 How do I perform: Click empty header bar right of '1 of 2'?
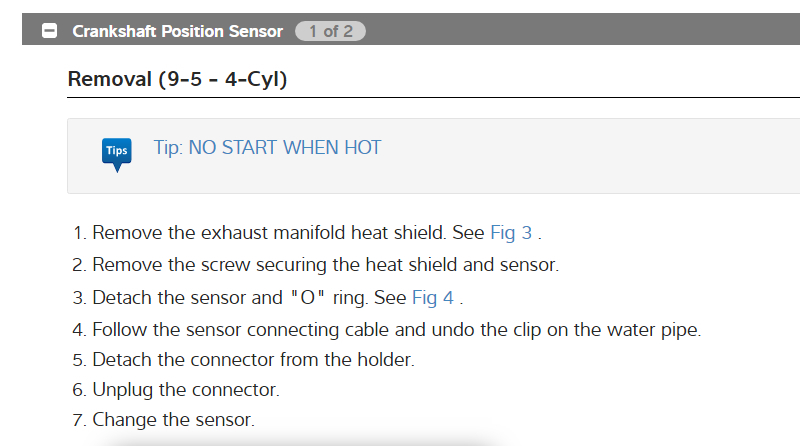[x=580, y=31]
